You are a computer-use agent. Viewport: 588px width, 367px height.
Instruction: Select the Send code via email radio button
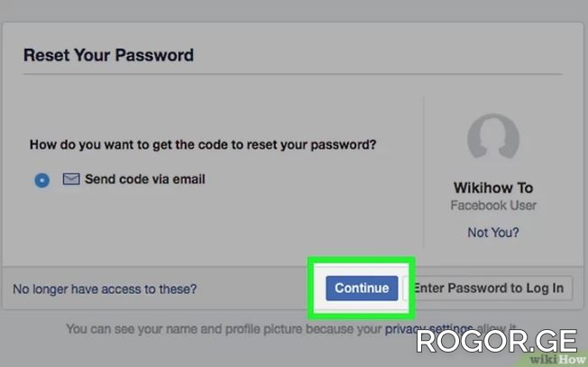[41, 180]
